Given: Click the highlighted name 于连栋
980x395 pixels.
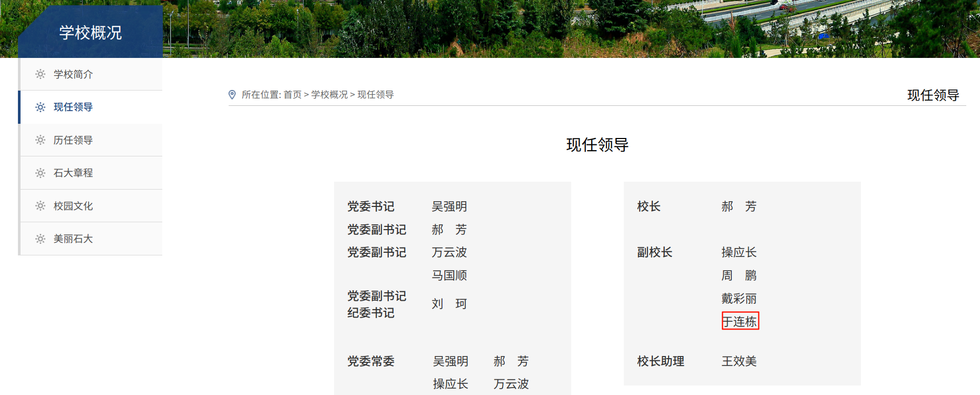Looking at the screenshot, I should click(x=740, y=321).
